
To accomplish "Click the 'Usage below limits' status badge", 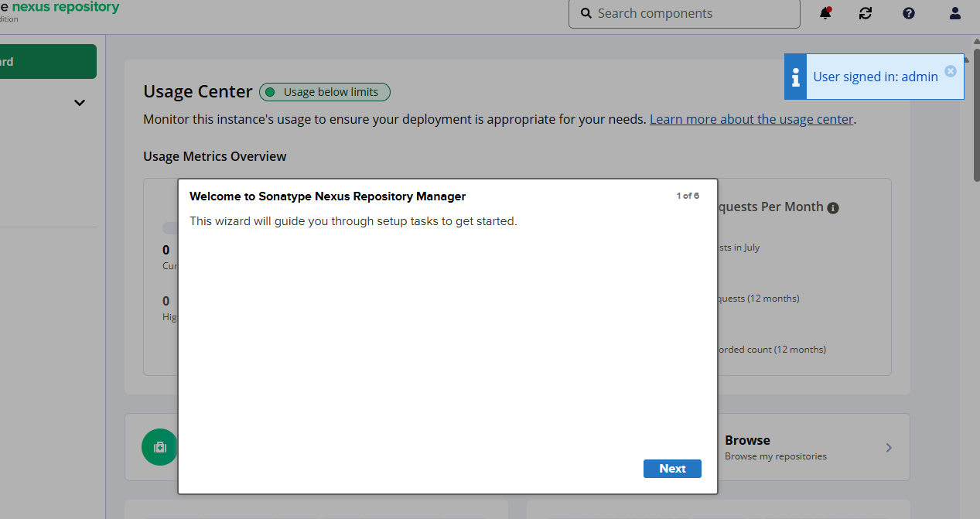I will tap(325, 92).
